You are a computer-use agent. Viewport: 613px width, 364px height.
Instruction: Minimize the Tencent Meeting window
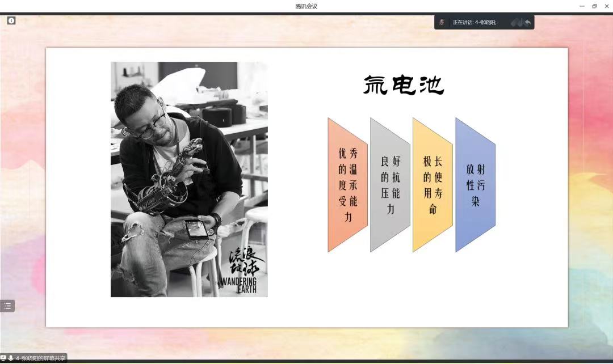tap(582, 6)
